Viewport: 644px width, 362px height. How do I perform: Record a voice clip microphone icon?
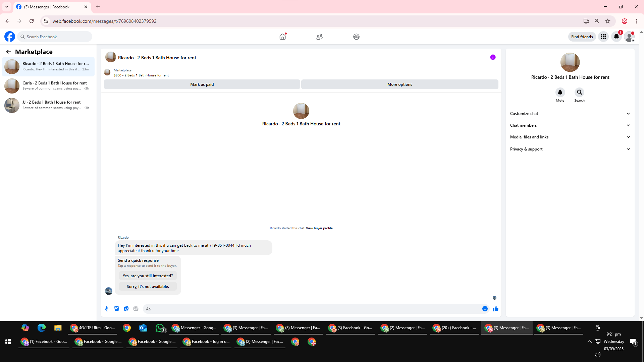click(x=107, y=309)
